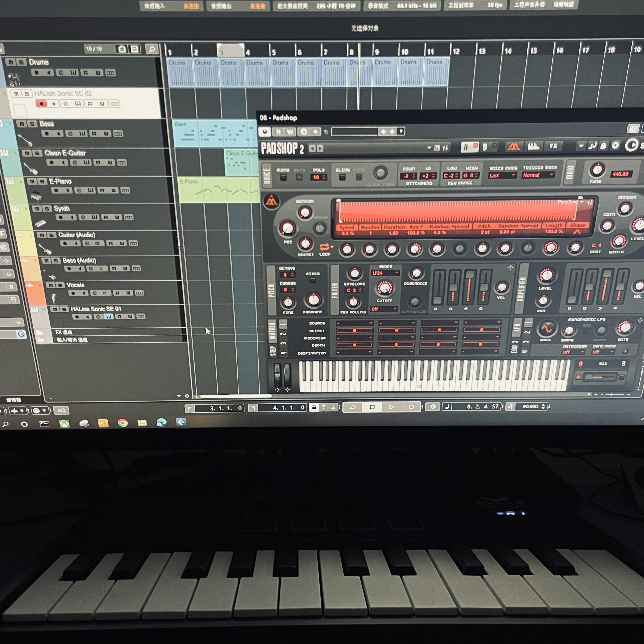Open track visibility agents icon
Viewport: 644px width, 644px height.
click(122, 49)
